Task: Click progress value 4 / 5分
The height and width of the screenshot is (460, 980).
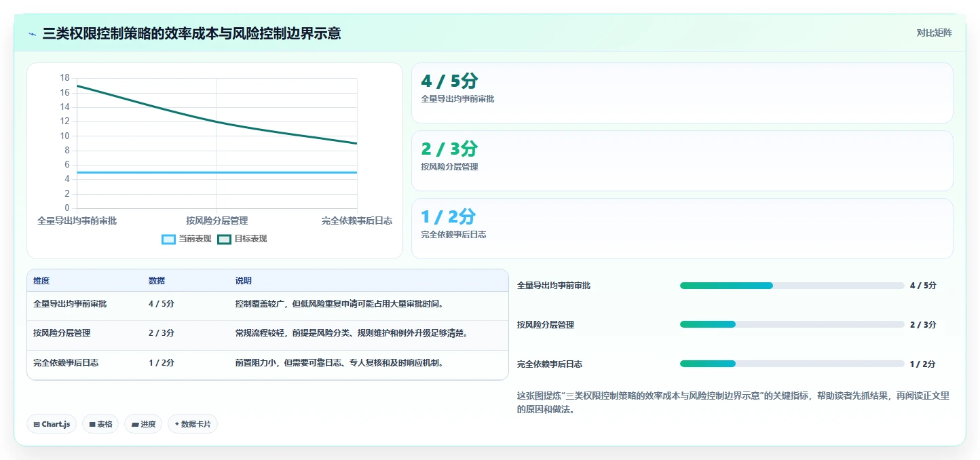Action: pos(923,286)
